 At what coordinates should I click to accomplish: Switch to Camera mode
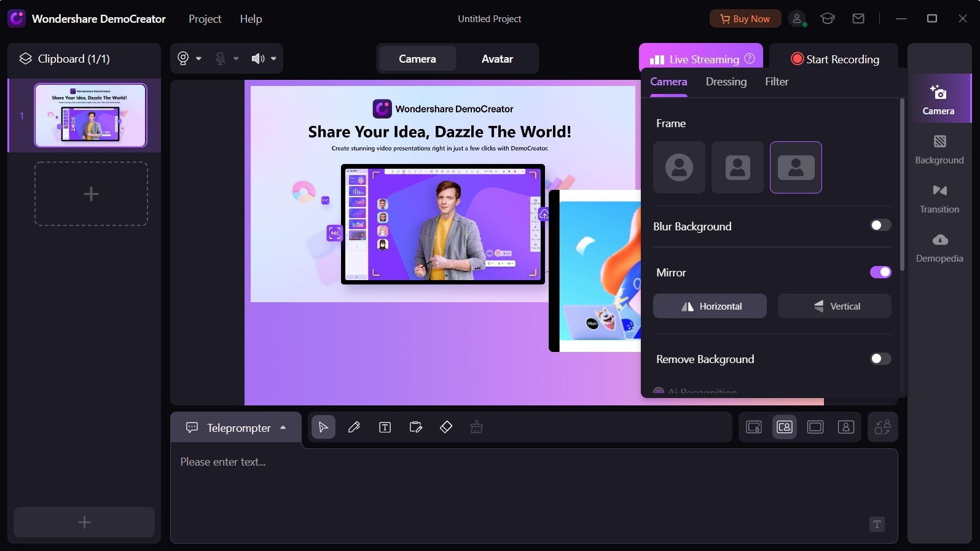click(x=417, y=59)
